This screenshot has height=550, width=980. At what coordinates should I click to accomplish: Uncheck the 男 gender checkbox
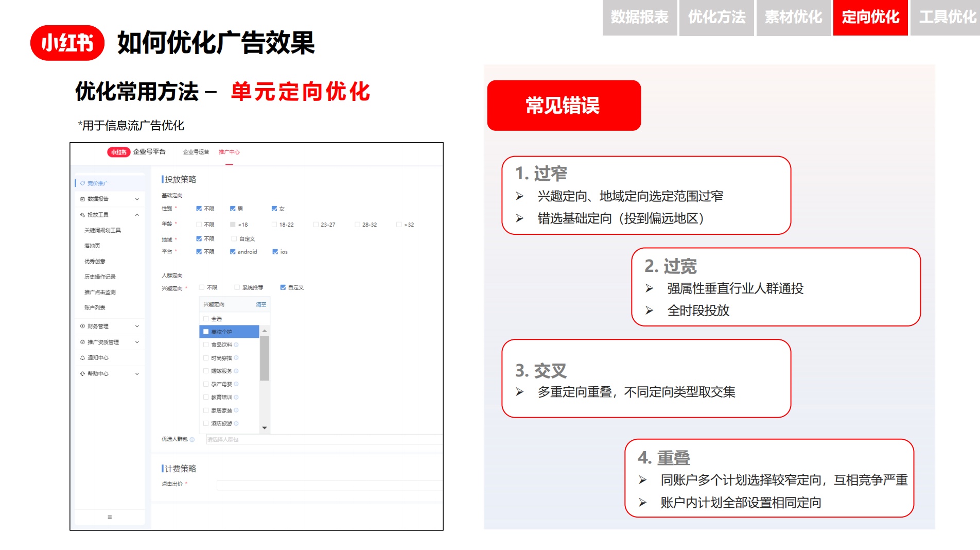(232, 208)
